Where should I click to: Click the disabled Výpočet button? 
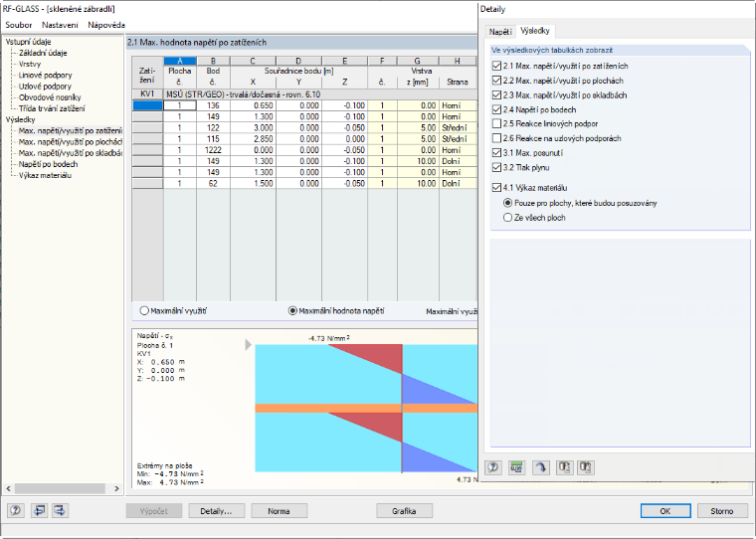(x=154, y=511)
